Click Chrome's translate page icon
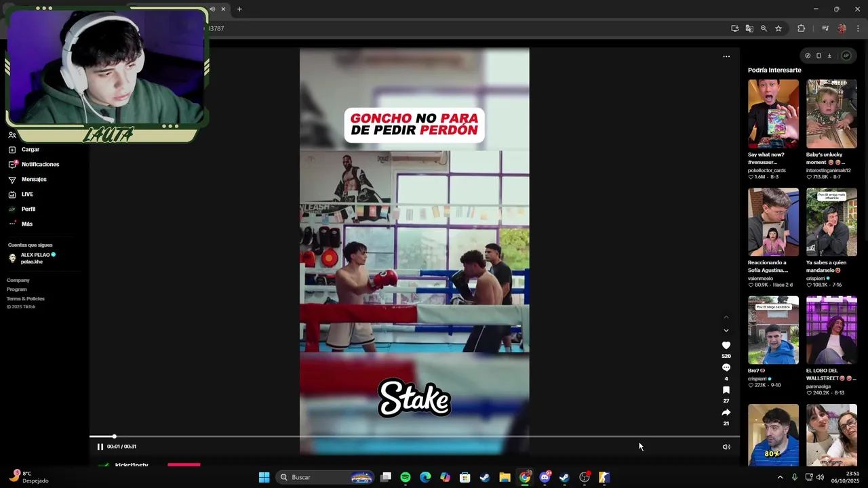The image size is (868, 488). pos(749,28)
